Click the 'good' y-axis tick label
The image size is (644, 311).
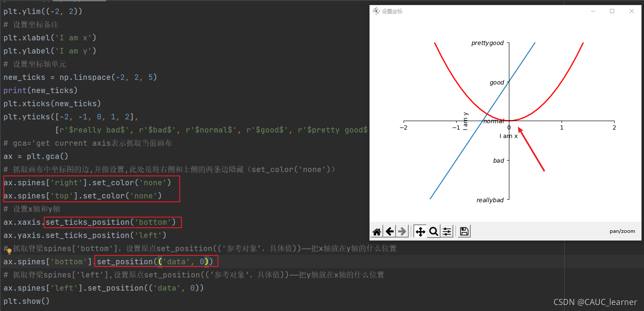[497, 82]
